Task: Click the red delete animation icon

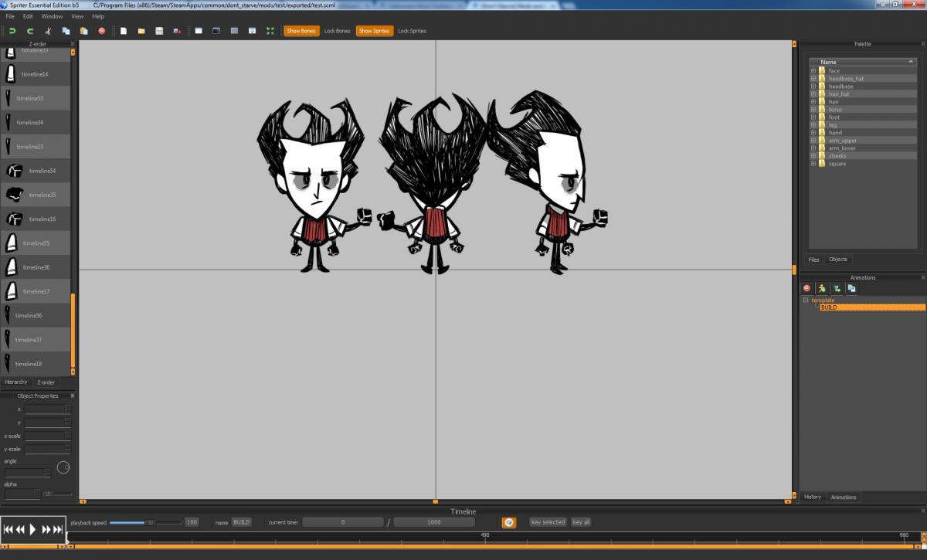Action: 807,288
